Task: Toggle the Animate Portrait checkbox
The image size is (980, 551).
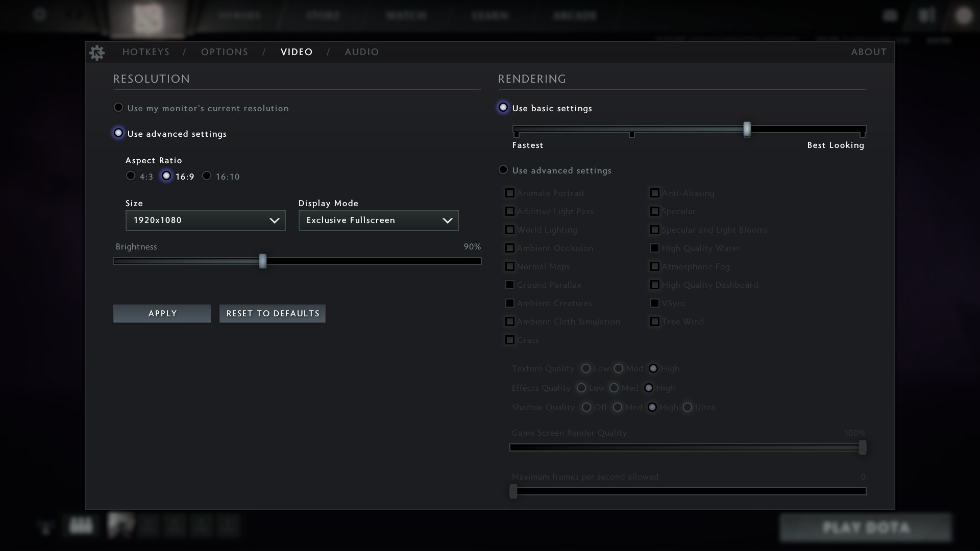Action: 509,193
